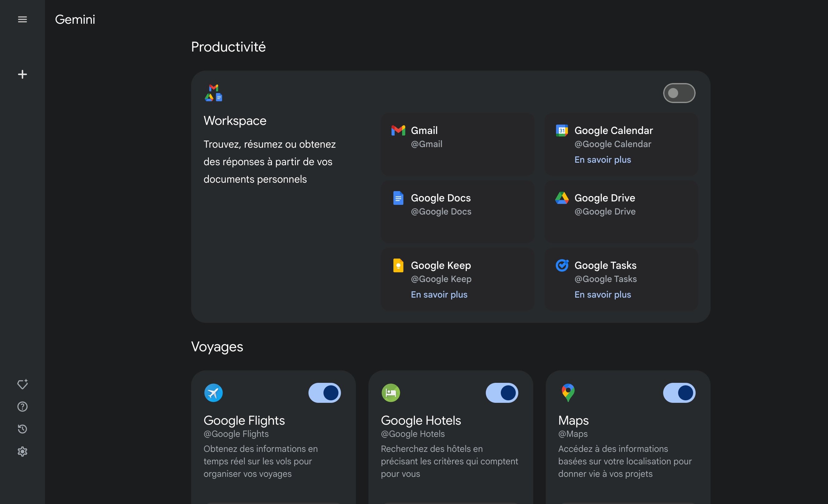Disable the Google Flights toggle
Image resolution: width=828 pixels, height=504 pixels.
click(x=324, y=393)
